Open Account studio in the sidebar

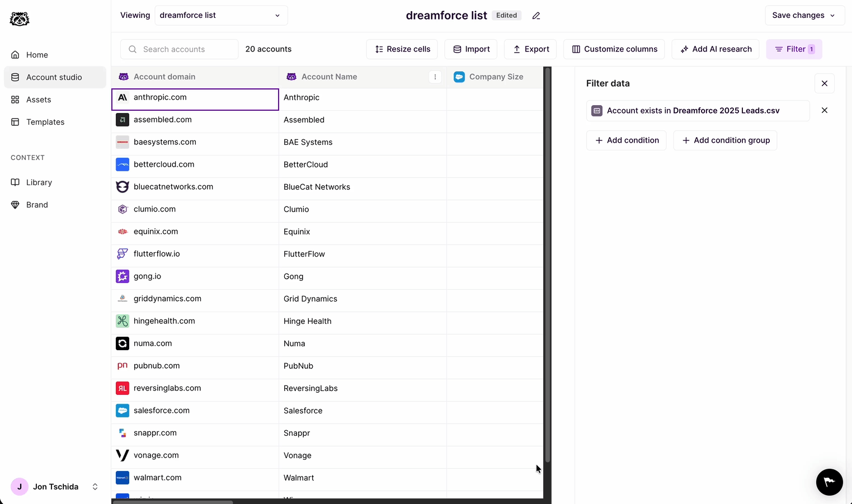[55, 77]
